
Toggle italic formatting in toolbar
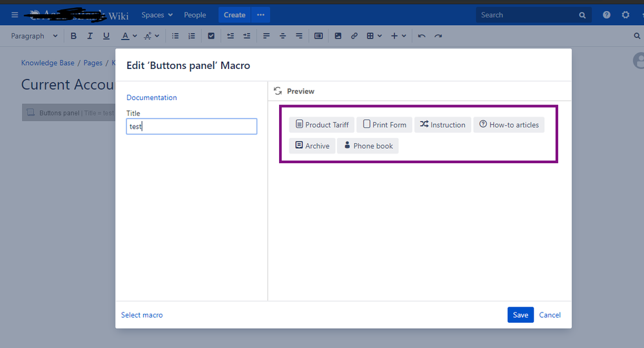pos(90,36)
